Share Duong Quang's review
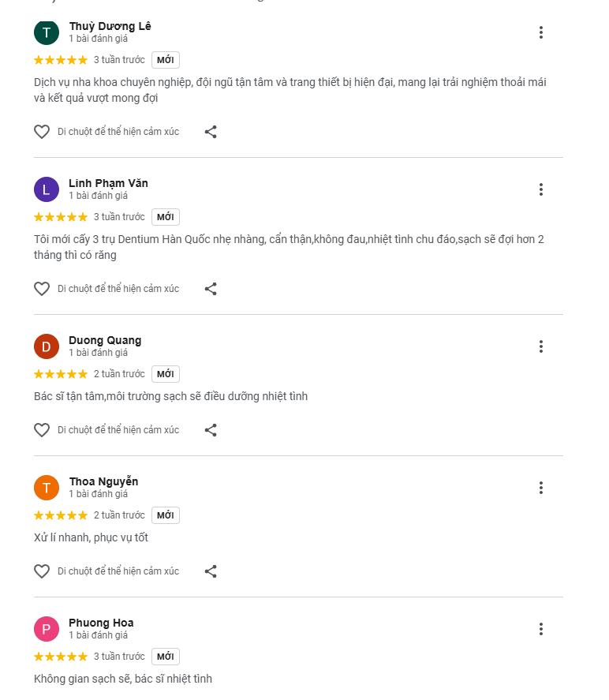The width and height of the screenshot is (609, 700). click(211, 430)
